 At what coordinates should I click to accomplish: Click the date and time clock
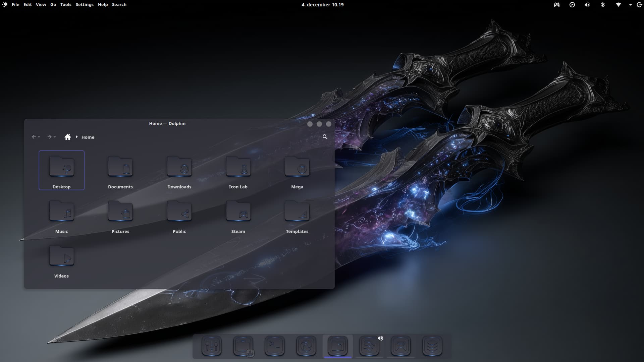click(322, 5)
